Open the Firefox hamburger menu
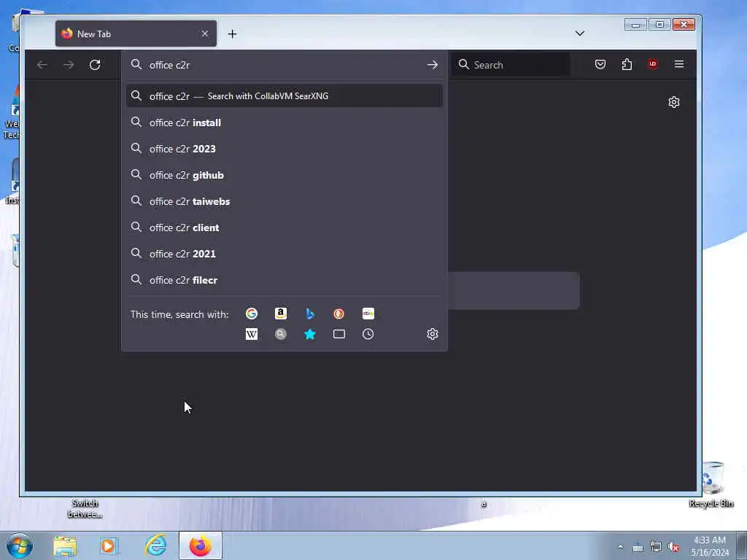 pos(679,64)
